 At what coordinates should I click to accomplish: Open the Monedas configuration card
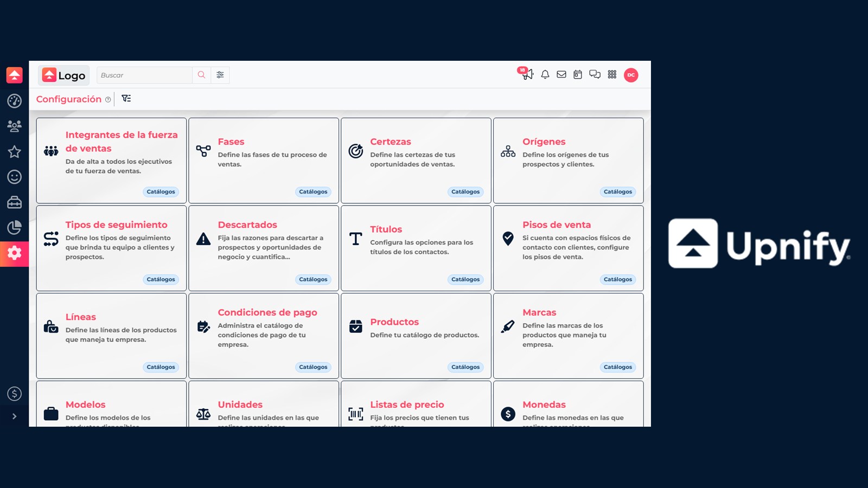coord(569,404)
